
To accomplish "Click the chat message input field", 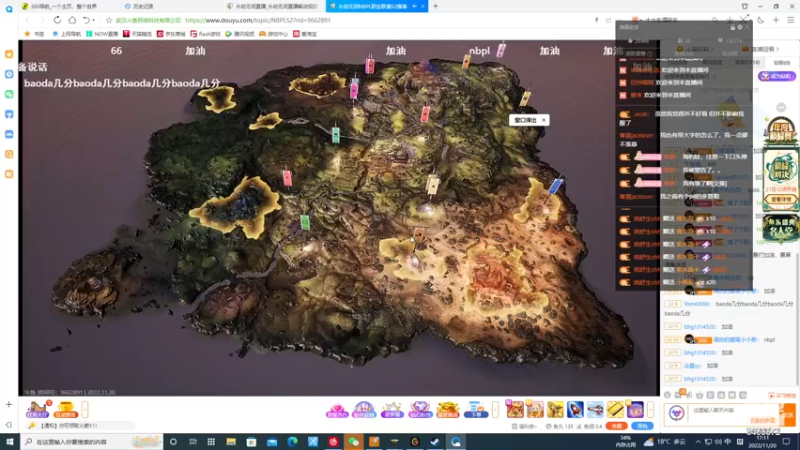I will tap(733, 413).
